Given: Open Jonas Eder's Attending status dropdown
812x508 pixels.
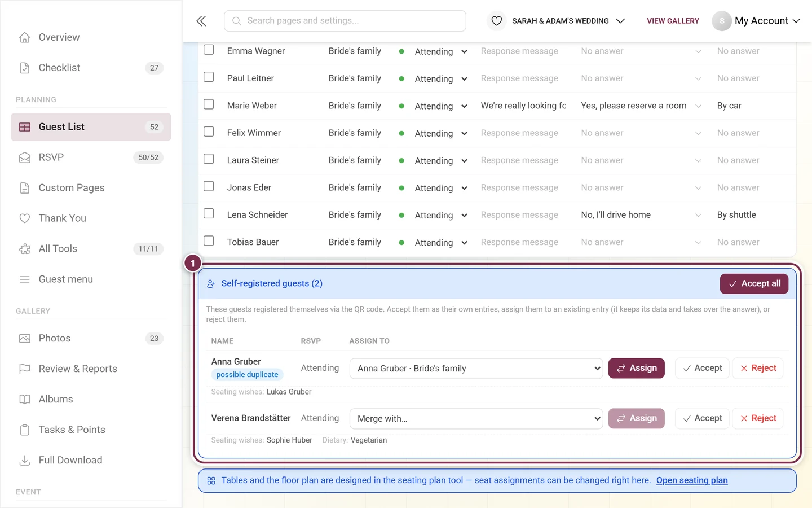Looking at the screenshot, I should pos(441,188).
